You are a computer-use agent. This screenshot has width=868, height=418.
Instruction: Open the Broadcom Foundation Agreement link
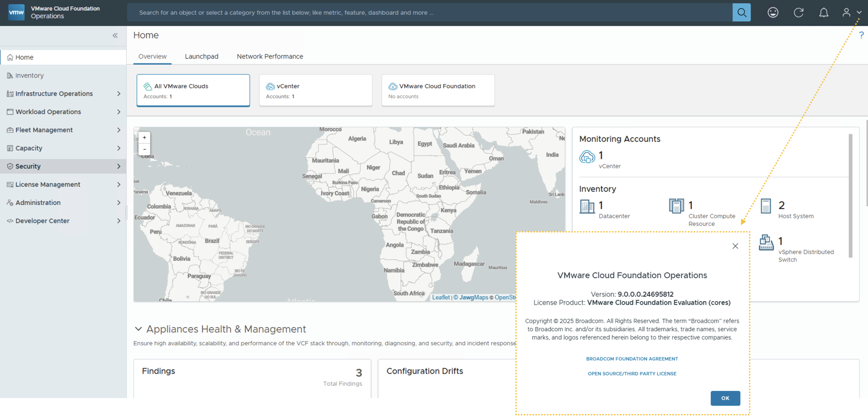(x=632, y=359)
